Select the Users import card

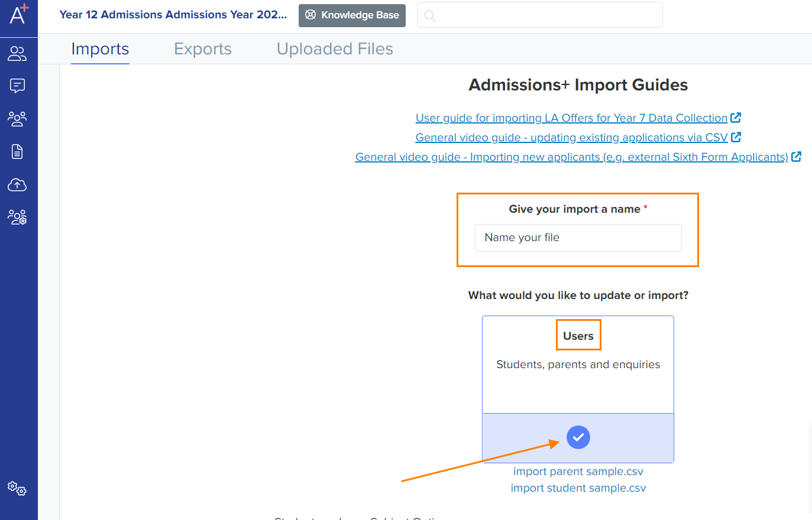(x=578, y=389)
